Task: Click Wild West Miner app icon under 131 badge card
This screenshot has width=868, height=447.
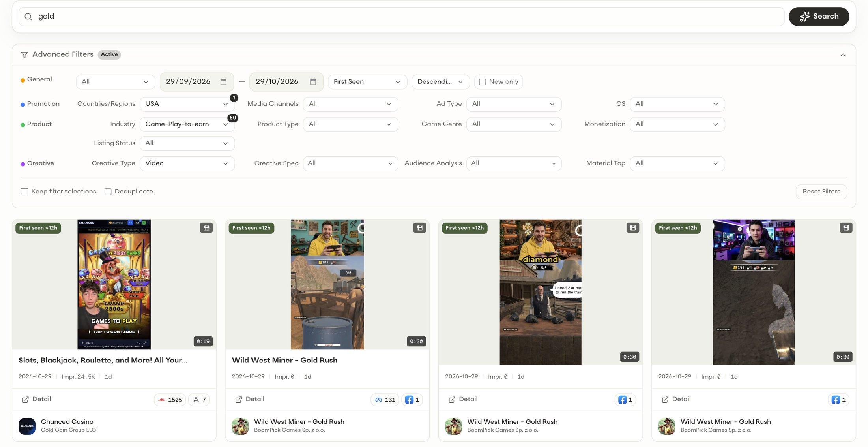Action: click(240, 426)
